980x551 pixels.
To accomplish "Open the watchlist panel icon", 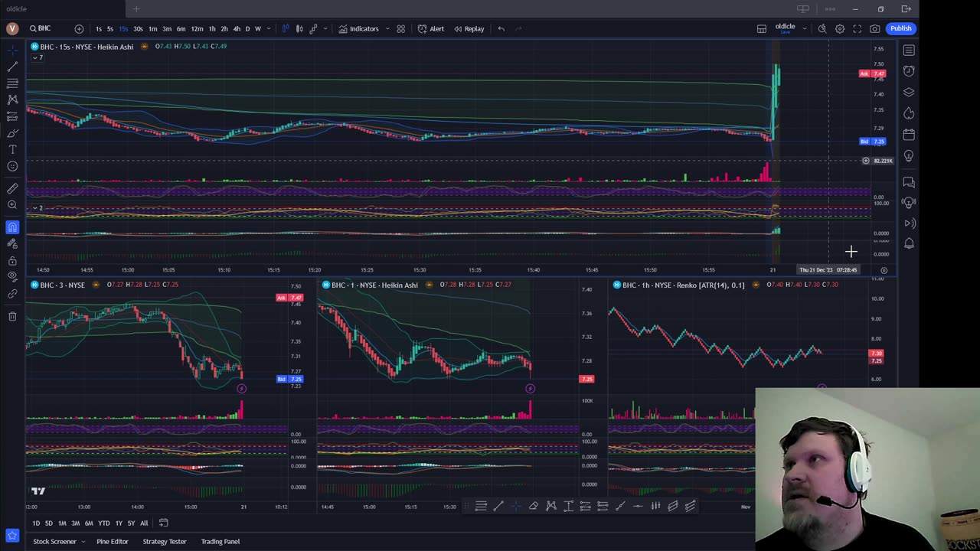I will [x=909, y=51].
